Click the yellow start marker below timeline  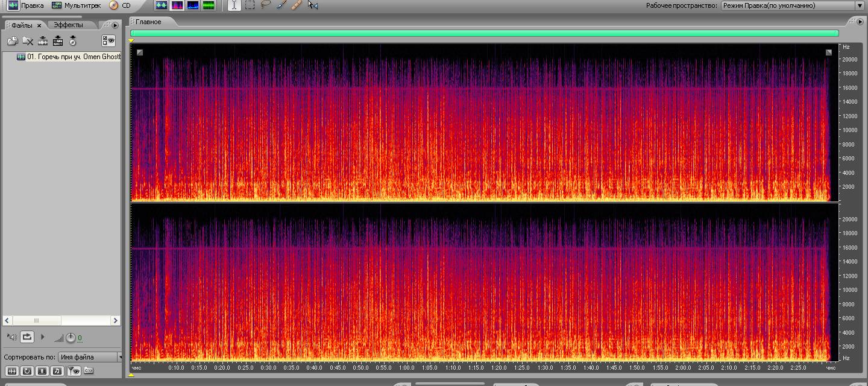point(131,375)
